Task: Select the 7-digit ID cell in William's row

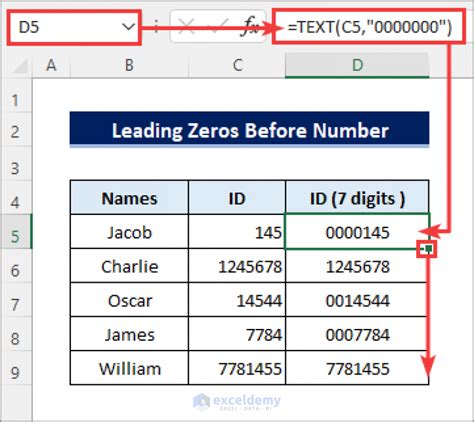Action: 357,369
